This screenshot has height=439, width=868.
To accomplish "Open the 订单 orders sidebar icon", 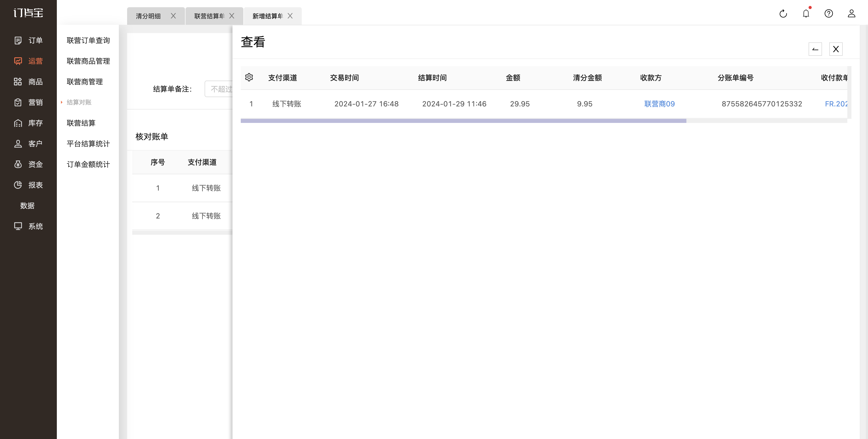I will 18,41.
